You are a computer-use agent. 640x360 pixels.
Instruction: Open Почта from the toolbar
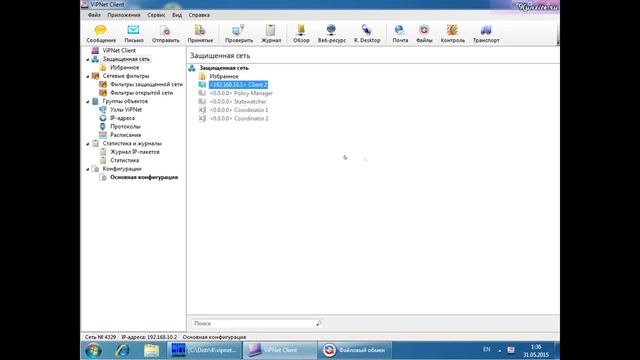coord(400,33)
